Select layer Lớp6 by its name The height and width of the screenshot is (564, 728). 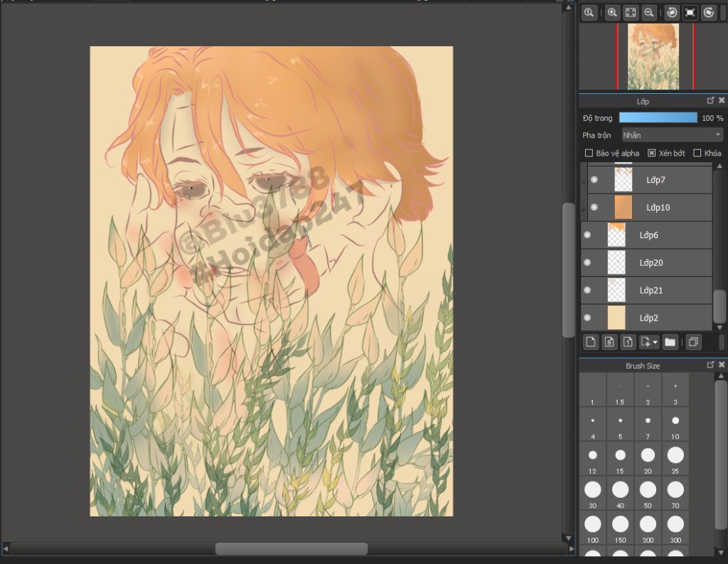tap(648, 235)
